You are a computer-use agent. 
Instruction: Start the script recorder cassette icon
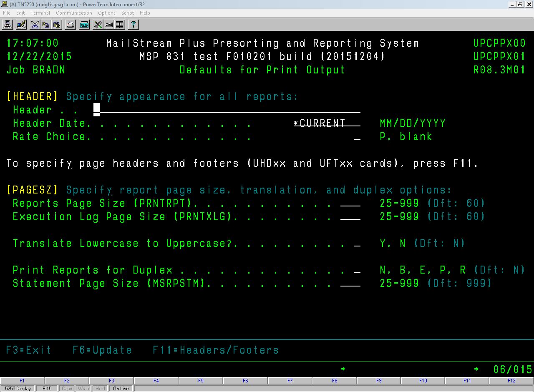84,25
